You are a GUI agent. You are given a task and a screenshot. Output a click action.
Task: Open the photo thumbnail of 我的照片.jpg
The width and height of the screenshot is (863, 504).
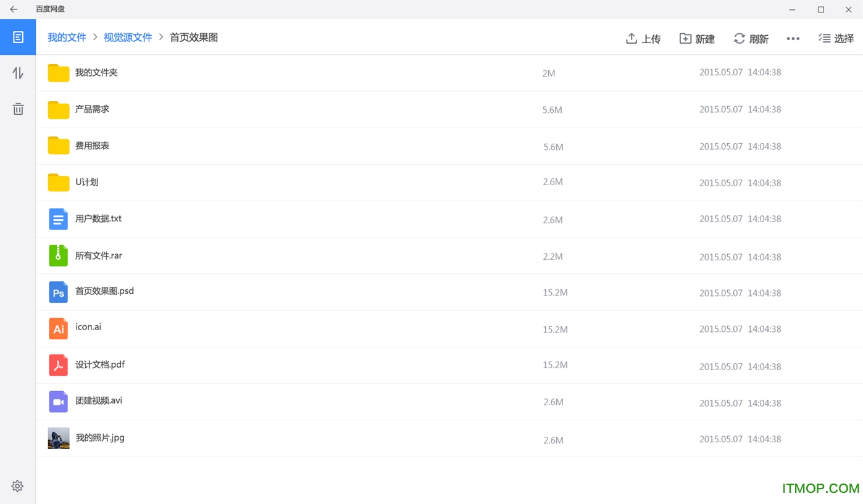pos(59,438)
